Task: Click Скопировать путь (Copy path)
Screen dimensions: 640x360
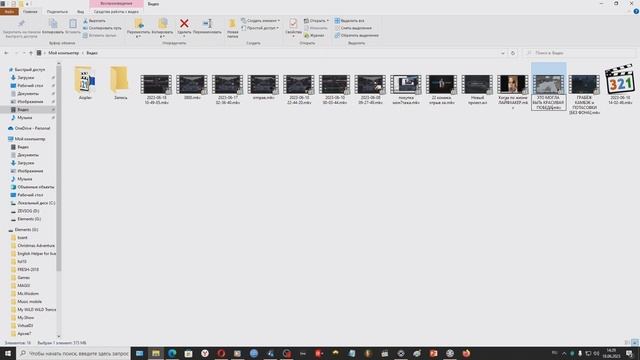Action: (102, 28)
